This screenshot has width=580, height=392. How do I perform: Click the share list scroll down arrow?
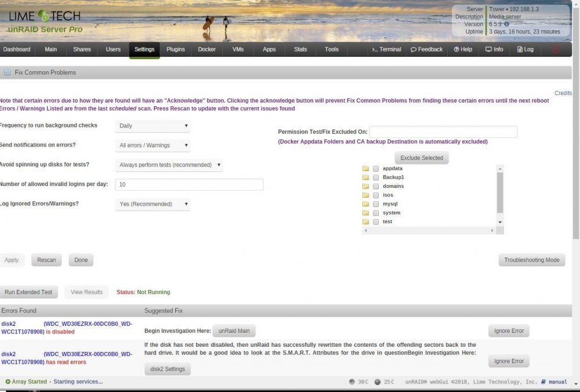tap(500, 222)
